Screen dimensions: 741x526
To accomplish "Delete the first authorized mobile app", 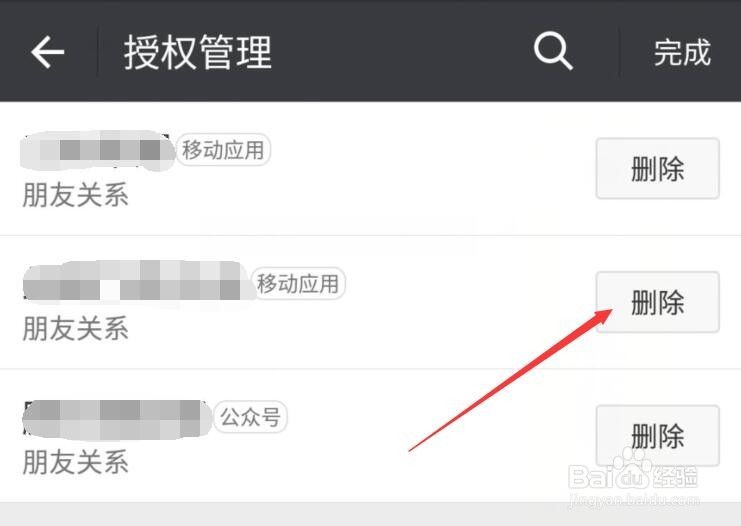I will pyautogui.click(x=657, y=168).
